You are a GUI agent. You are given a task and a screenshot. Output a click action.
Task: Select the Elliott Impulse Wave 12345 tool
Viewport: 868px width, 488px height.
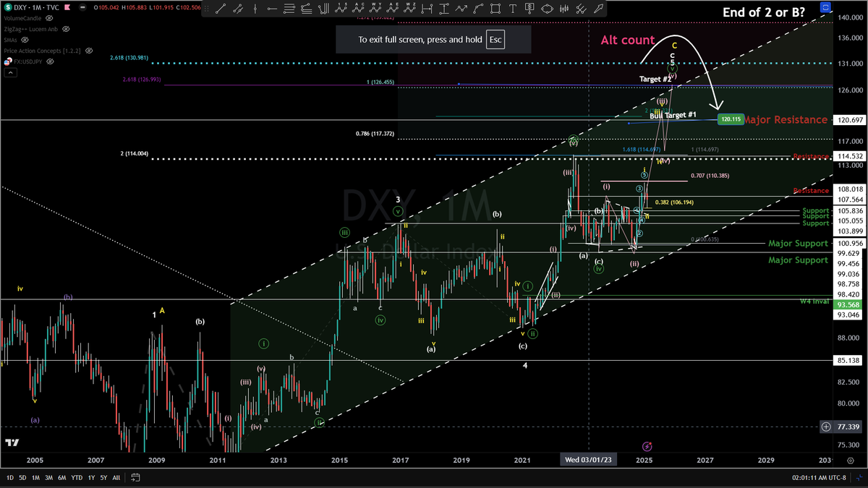(341, 9)
